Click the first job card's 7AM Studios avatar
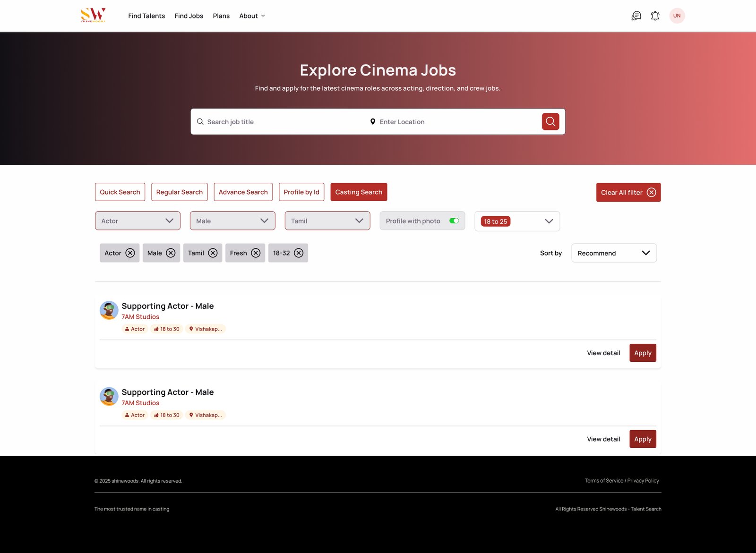 109,311
